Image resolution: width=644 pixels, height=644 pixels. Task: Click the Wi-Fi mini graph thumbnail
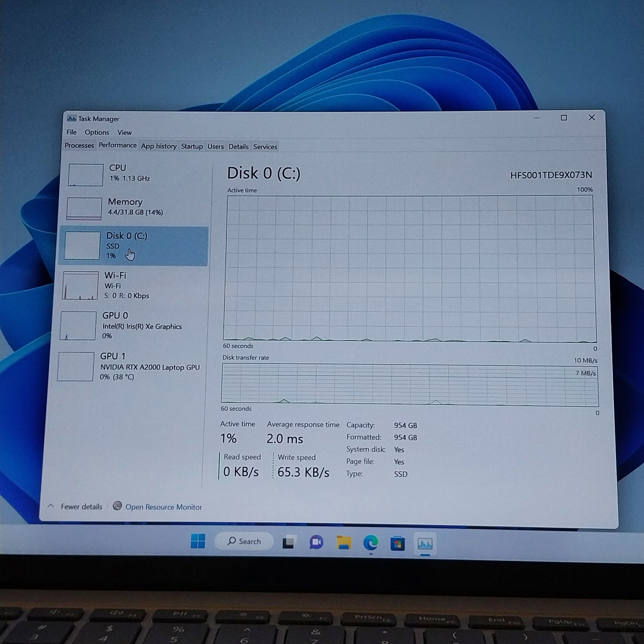click(80, 286)
